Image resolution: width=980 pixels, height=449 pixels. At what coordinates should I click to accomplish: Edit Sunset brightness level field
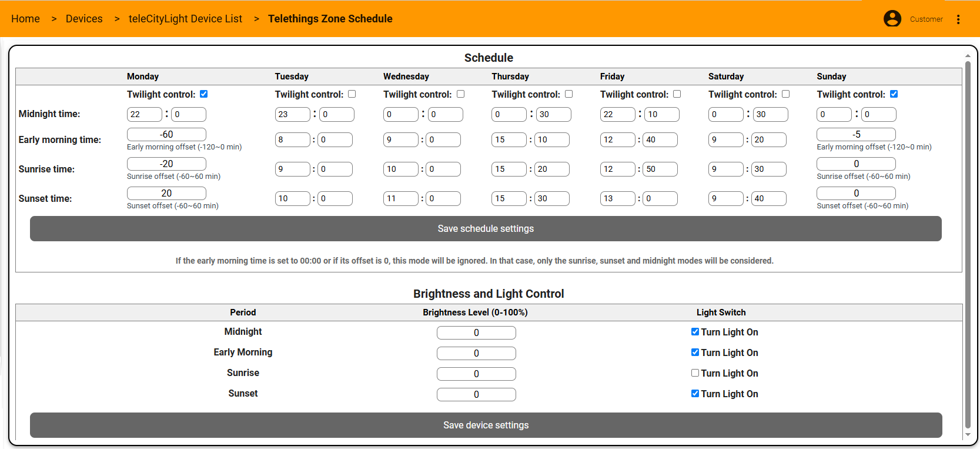point(476,394)
